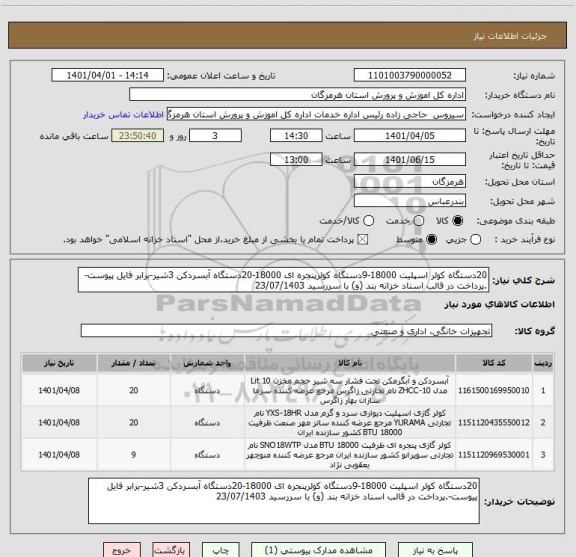Click the جزئیات اطلاعات نیاز page header
Viewport: 576px width, 557px height.
tap(510, 36)
